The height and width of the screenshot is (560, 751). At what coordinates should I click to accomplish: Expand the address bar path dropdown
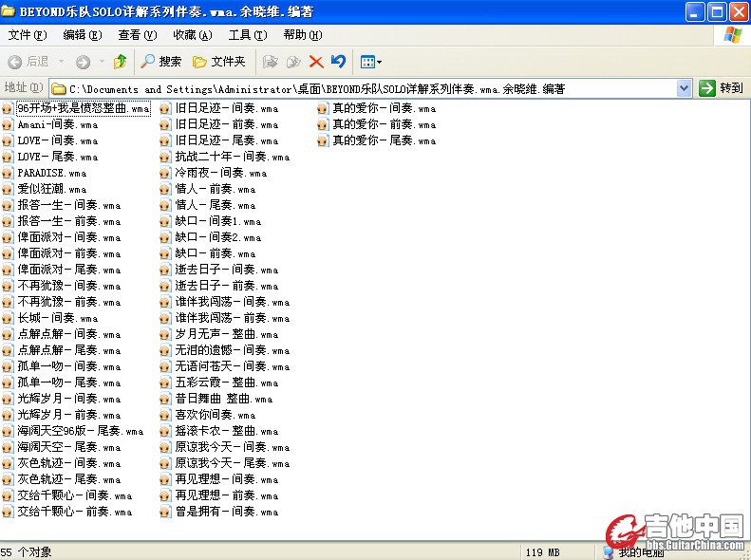684,88
